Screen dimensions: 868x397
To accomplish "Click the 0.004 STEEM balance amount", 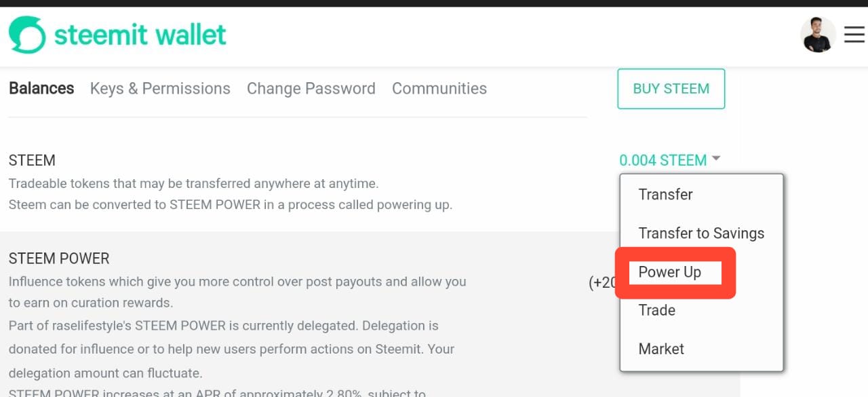I will pos(663,160).
